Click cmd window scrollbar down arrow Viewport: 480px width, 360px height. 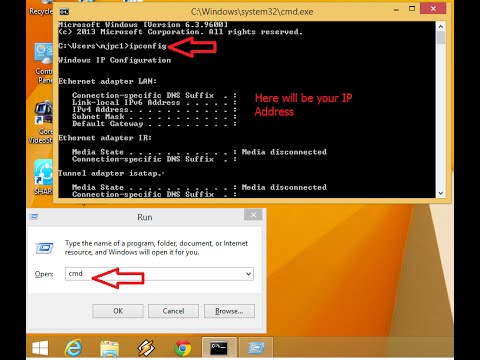click(441, 193)
